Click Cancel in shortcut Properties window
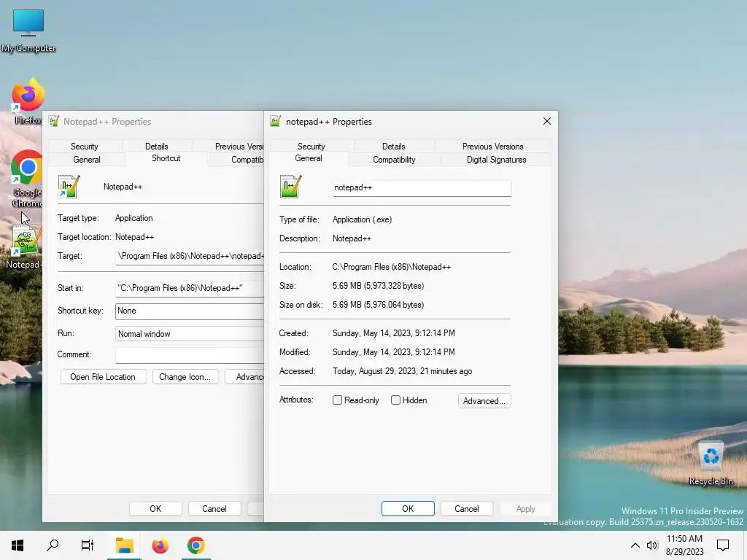Screen dimensions: 747x560 (214, 508)
